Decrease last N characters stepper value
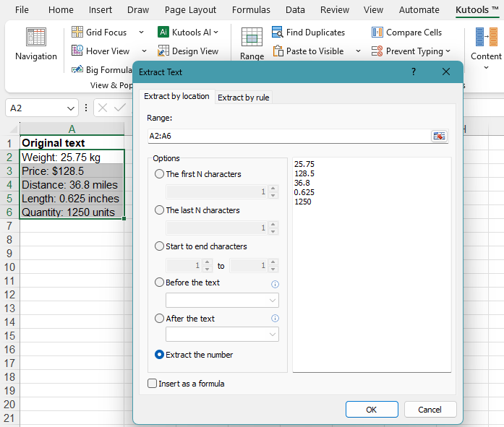The image size is (504, 427). tap(273, 231)
